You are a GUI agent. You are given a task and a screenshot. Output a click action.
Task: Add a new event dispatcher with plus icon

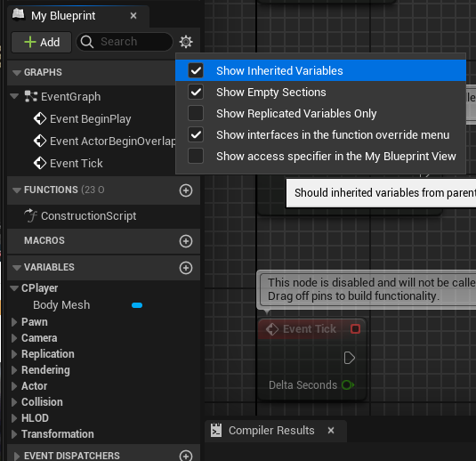tap(186, 456)
